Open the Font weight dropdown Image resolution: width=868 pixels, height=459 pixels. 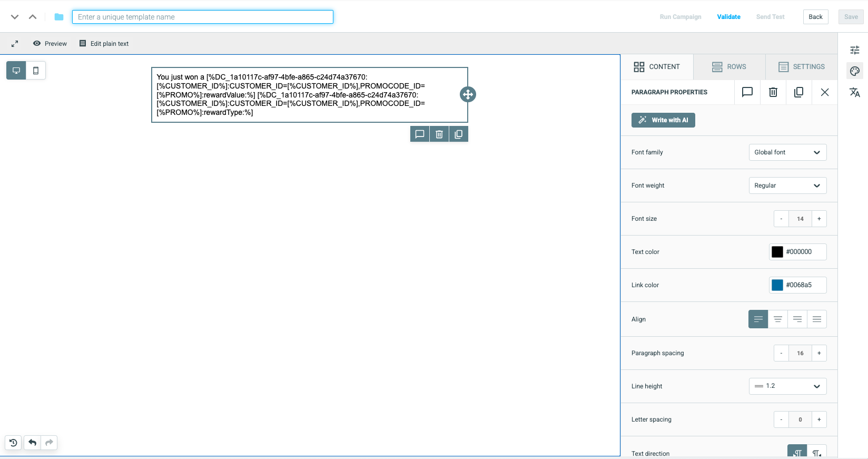(x=787, y=185)
